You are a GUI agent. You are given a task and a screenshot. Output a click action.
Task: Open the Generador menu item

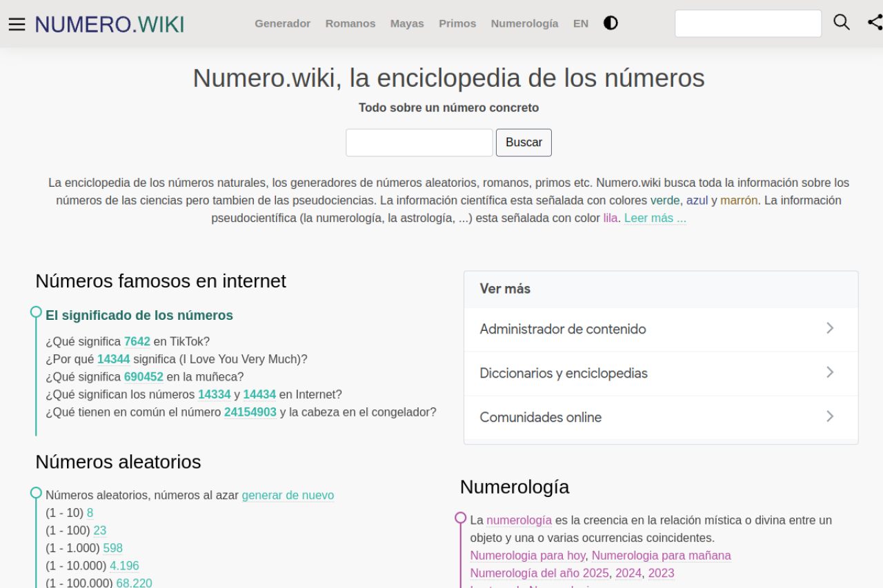tap(282, 23)
